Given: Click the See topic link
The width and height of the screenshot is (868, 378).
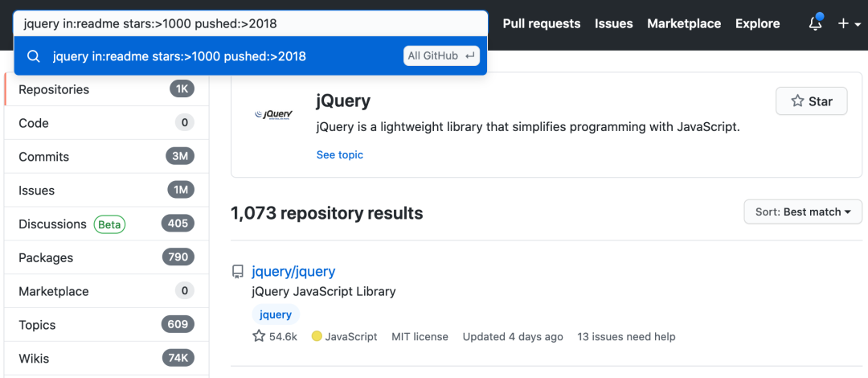Looking at the screenshot, I should coord(340,154).
